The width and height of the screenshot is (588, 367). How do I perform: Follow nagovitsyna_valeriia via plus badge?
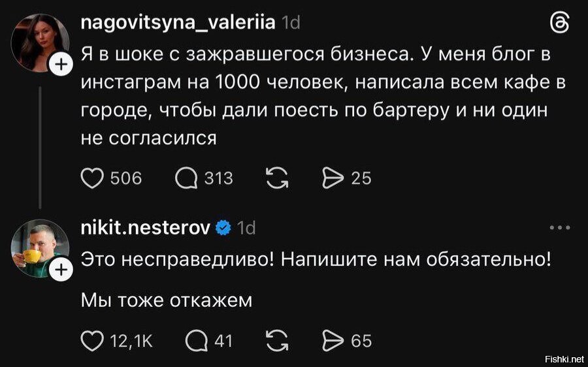(x=61, y=65)
